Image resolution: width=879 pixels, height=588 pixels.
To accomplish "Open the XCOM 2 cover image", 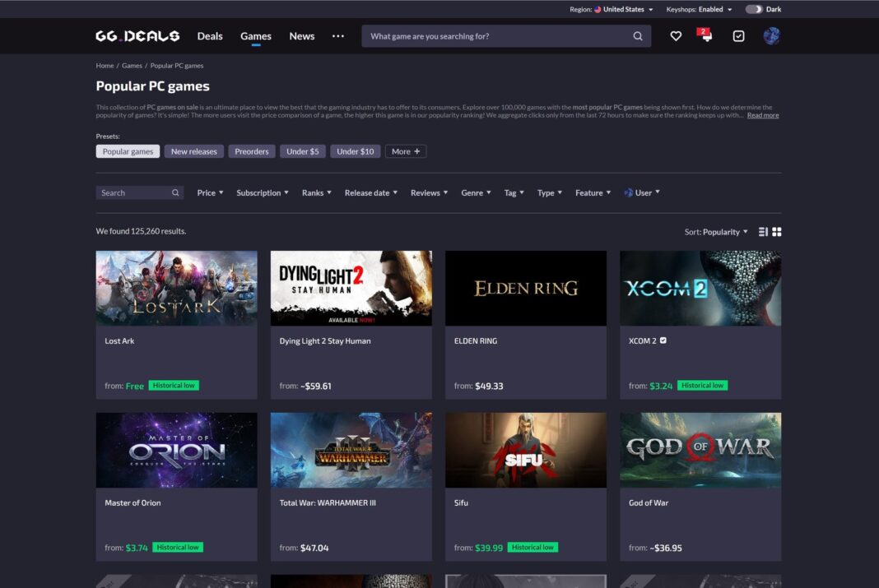I will click(x=700, y=288).
